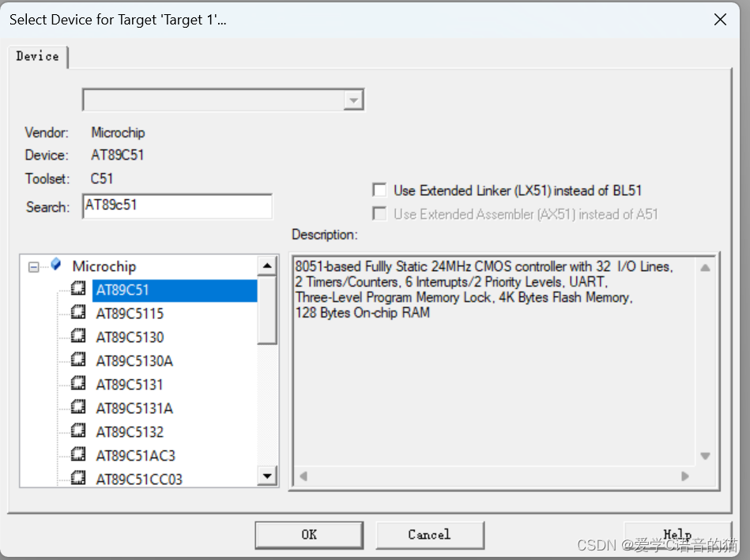Open the device database dropdown at top
Viewport: 750px width, 560px height.
click(353, 100)
